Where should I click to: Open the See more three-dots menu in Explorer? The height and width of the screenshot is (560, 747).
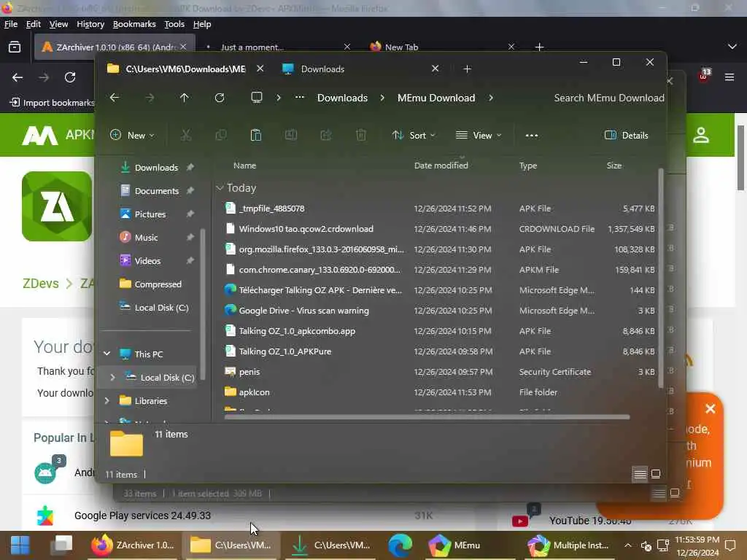532,135
